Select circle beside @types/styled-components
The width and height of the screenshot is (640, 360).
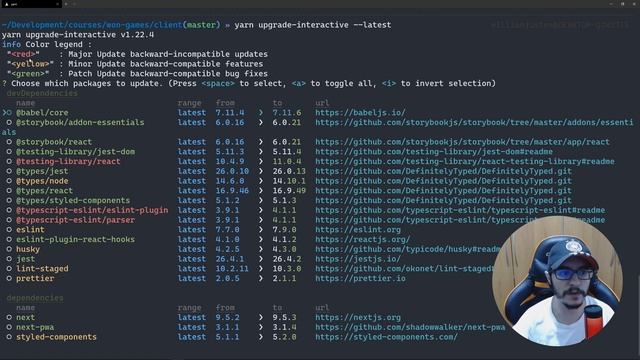click(x=9, y=201)
